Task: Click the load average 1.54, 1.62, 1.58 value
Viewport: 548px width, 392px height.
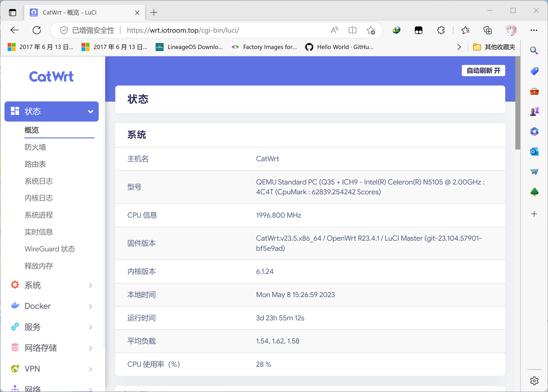Action: (278, 341)
